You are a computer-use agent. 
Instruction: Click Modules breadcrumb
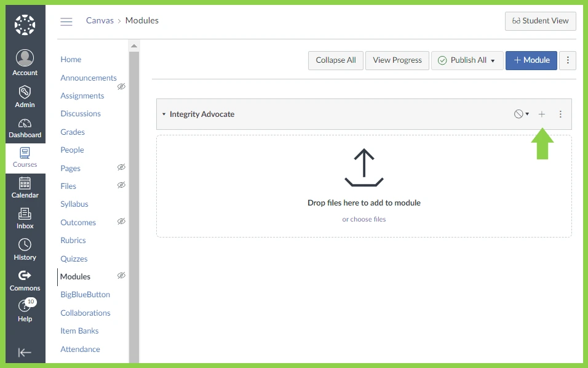coord(141,21)
